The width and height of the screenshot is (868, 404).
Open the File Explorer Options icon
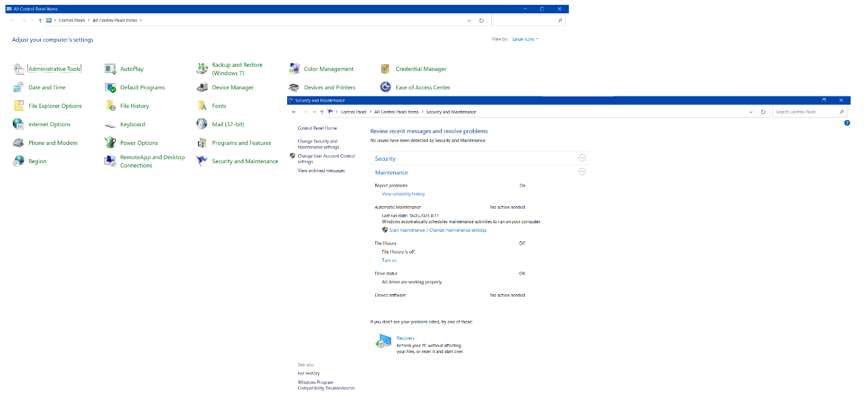(18, 106)
